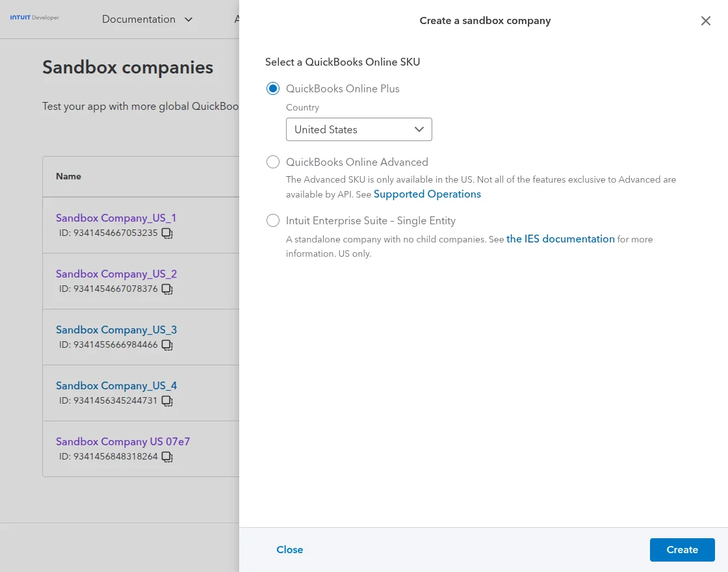The height and width of the screenshot is (572, 728).
Task: Expand the Documentation menu
Action: tap(147, 19)
